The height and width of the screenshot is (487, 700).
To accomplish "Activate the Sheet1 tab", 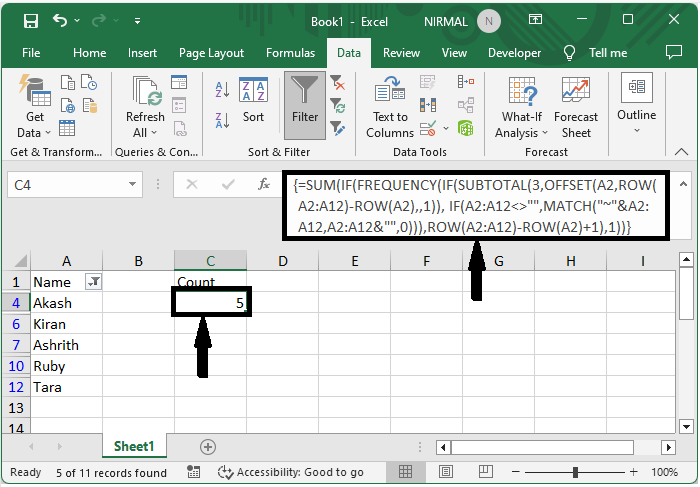I will pyautogui.click(x=134, y=446).
